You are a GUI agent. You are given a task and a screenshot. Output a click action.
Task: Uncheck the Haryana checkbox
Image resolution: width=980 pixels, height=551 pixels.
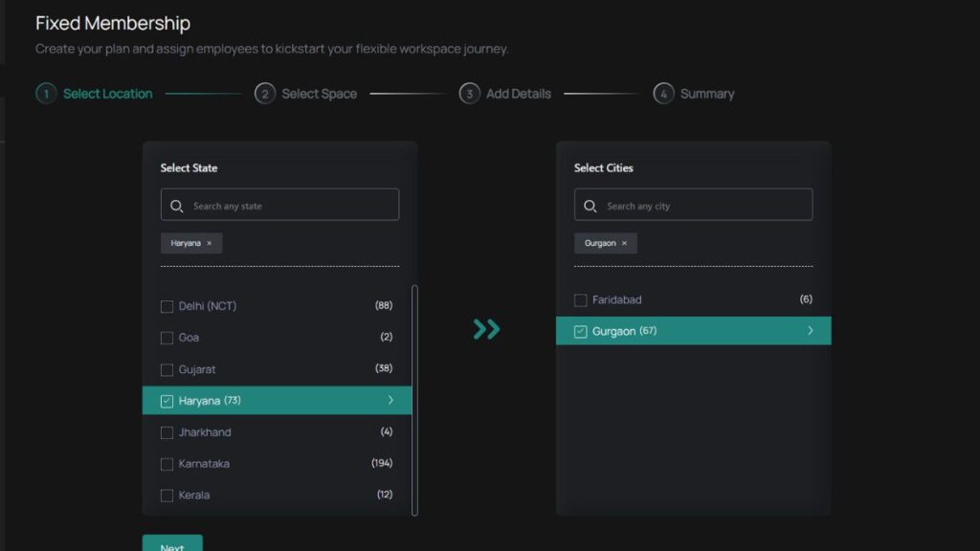coord(167,401)
